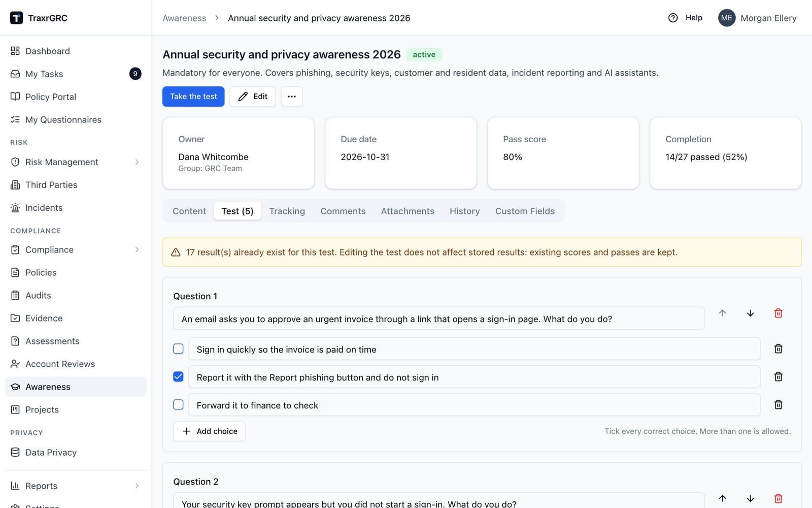Click the Take the test button
The image size is (812, 508).
pyautogui.click(x=193, y=97)
